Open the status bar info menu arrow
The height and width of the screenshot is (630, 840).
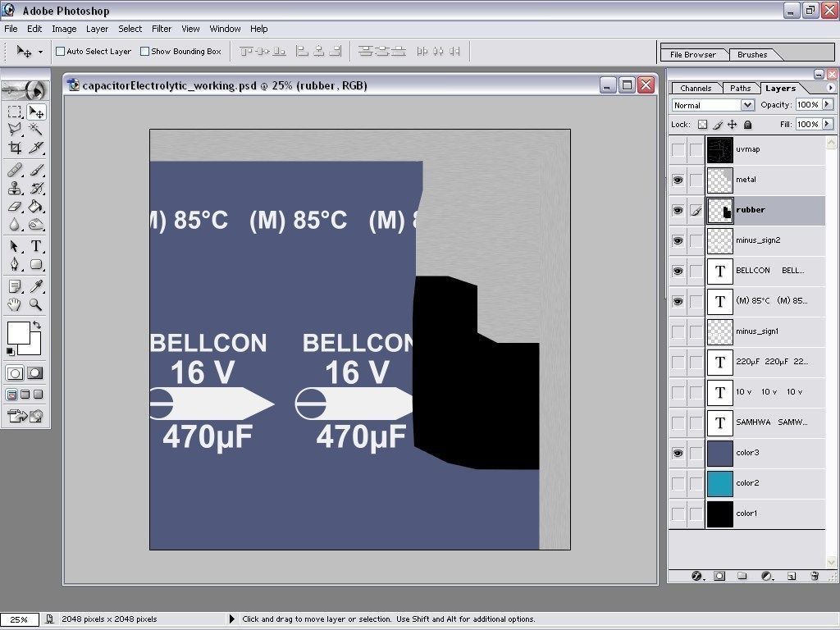click(232, 619)
